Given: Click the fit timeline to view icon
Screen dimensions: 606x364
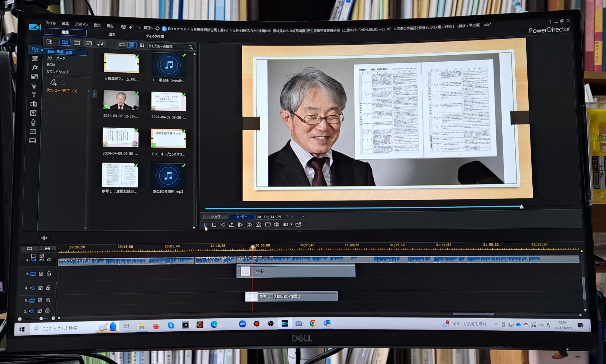Looking at the screenshot, I should pos(47,249).
